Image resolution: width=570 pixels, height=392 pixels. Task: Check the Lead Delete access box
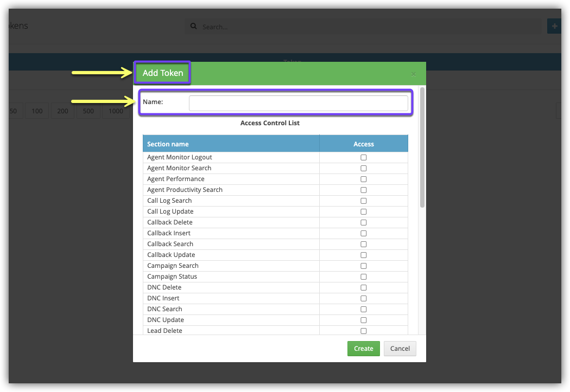pyautogui.click(x=364, y=331)
